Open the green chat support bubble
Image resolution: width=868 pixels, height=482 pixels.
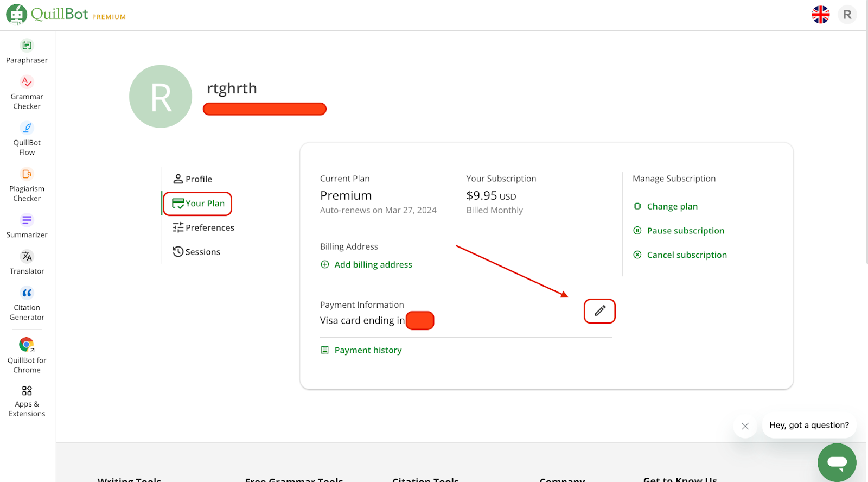[837, 462]
